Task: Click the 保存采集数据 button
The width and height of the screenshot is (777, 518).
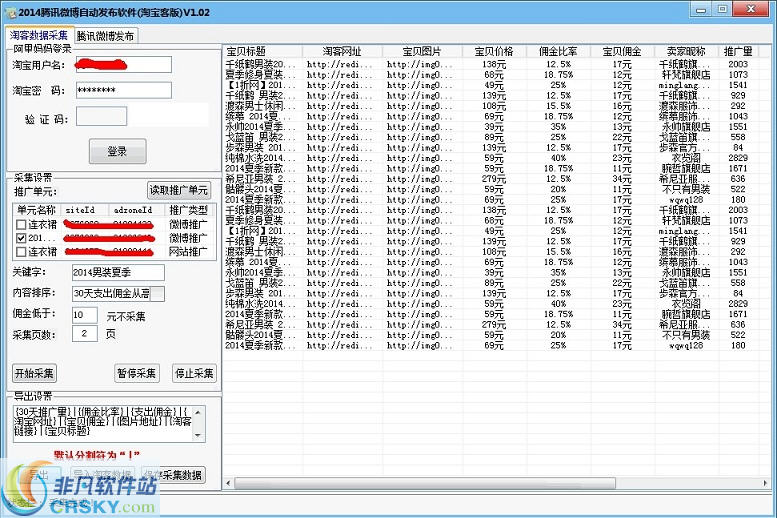Action: click(x=172, y=475)
